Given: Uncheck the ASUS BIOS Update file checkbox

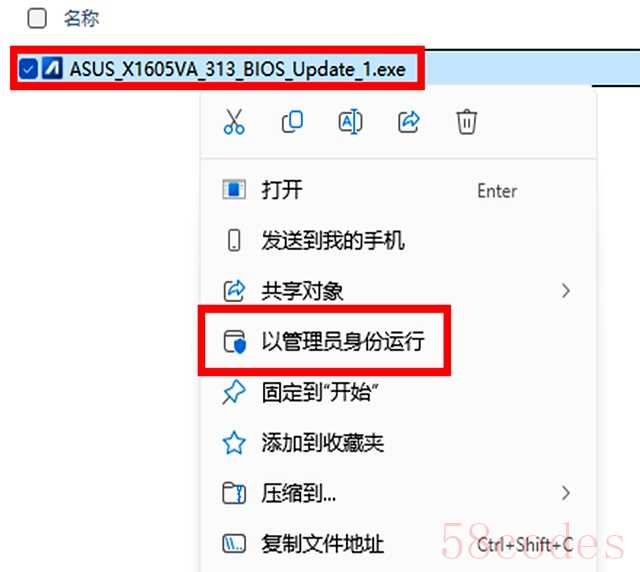Looking at the screenshot, I should coord(28,68).
